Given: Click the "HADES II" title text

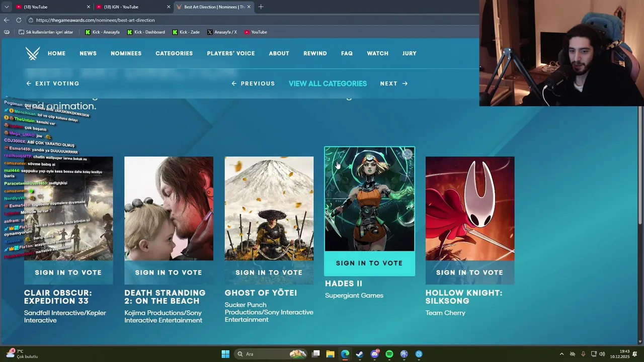Looking at the screenshot, I should click(344, 284).
